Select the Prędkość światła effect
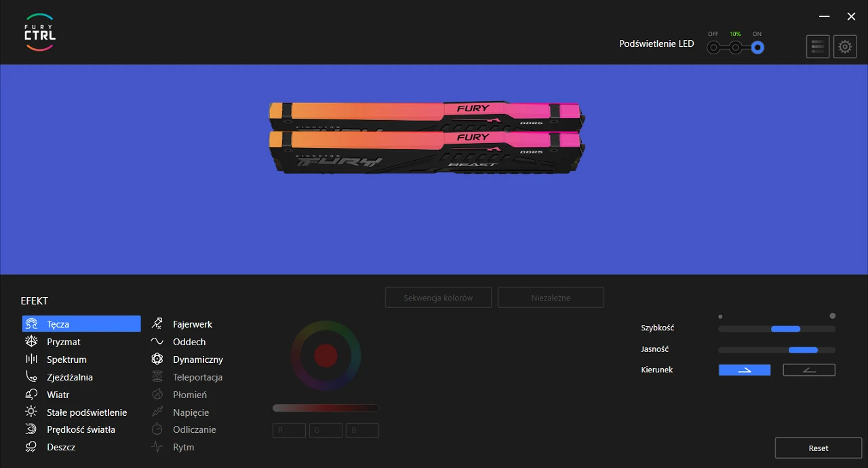868x468 pixels. pyautogui.click(x=81, y=430)
